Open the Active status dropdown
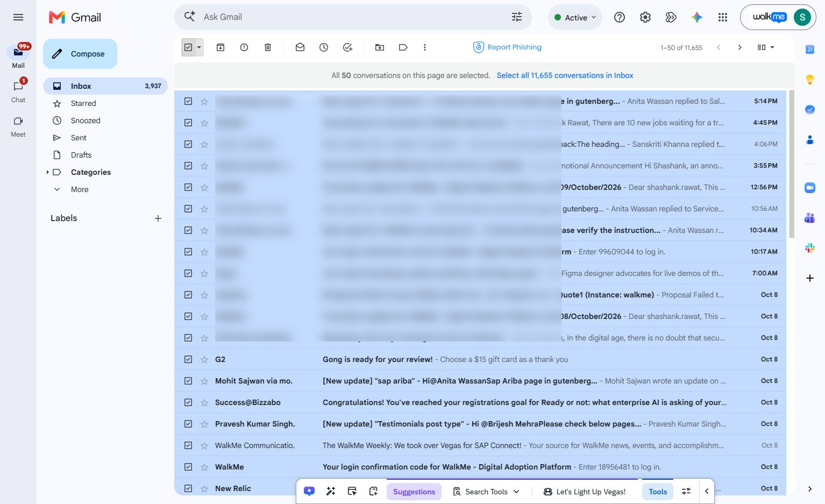The image size is (825, 504). pos(575,17)
